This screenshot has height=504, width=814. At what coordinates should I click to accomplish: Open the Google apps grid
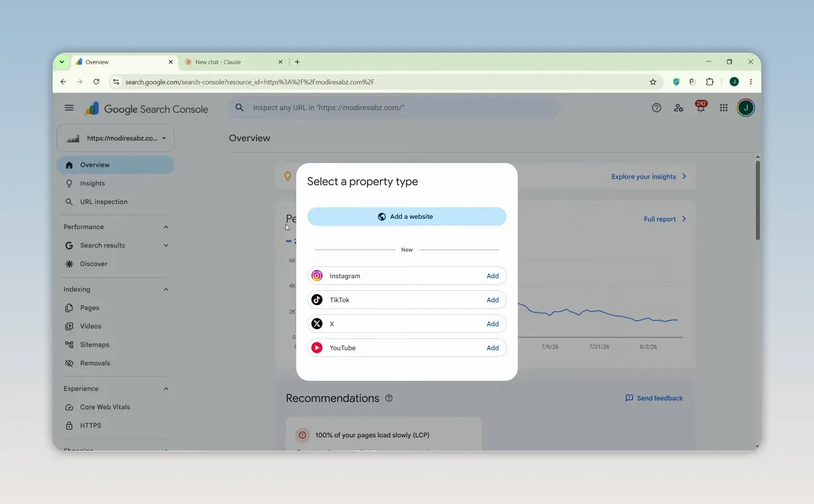coord(724,108)
